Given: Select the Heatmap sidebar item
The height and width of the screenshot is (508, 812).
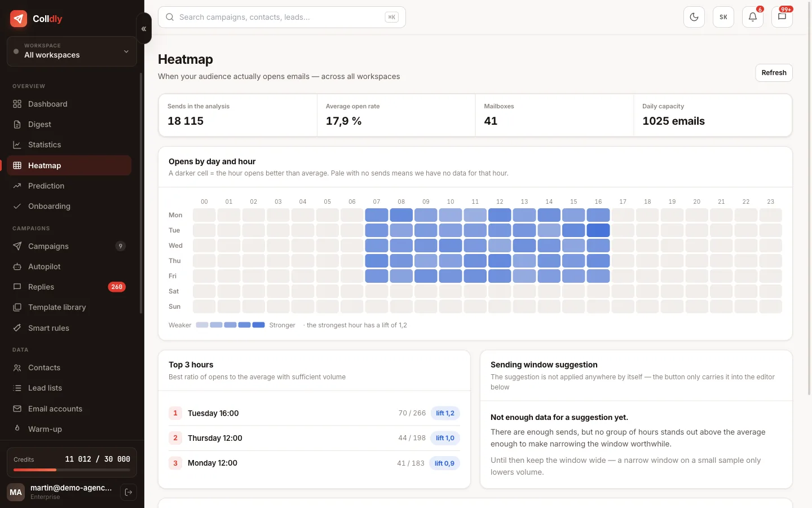Looking at the screenshot, I should (x=69, y=165).
